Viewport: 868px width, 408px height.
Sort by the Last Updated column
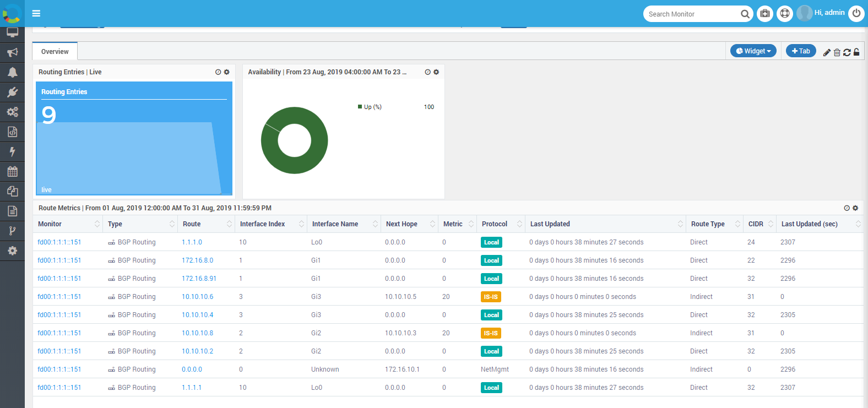click(606, 224)
